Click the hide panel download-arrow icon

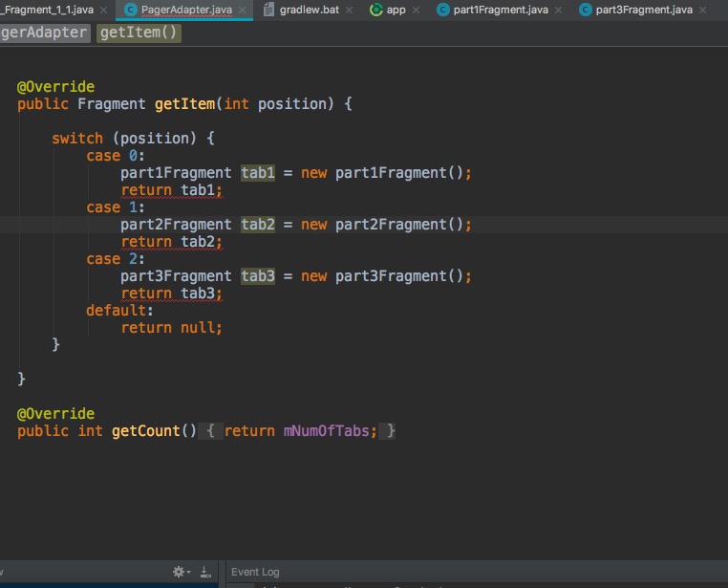[205, 572]
